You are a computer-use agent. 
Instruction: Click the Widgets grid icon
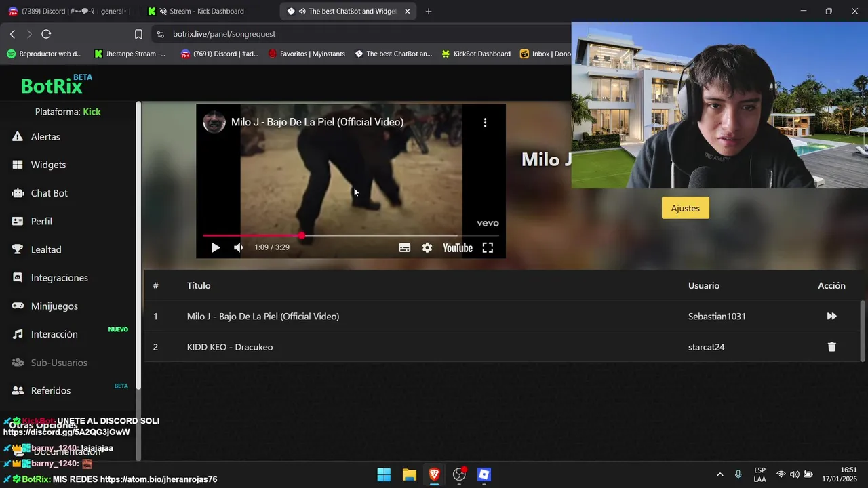coord(18,165)
